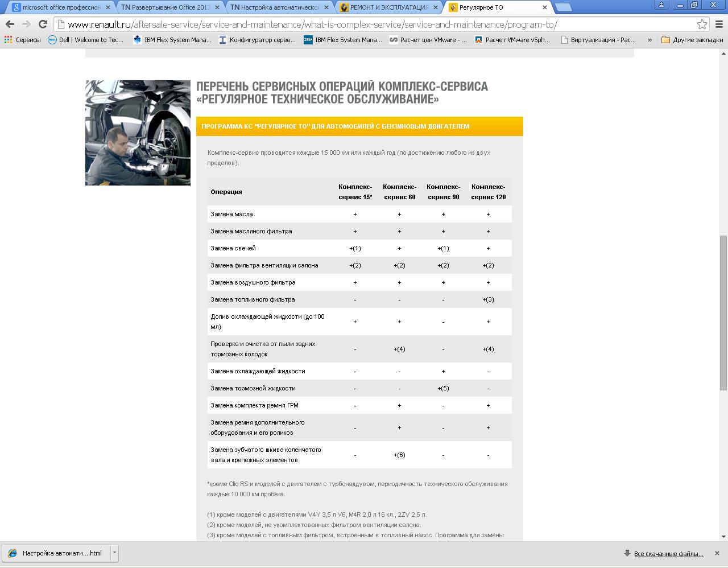The image size is (728, 568).
Task: Select the 'Замена топливного фильтра' row label
Action: point(253,299)
